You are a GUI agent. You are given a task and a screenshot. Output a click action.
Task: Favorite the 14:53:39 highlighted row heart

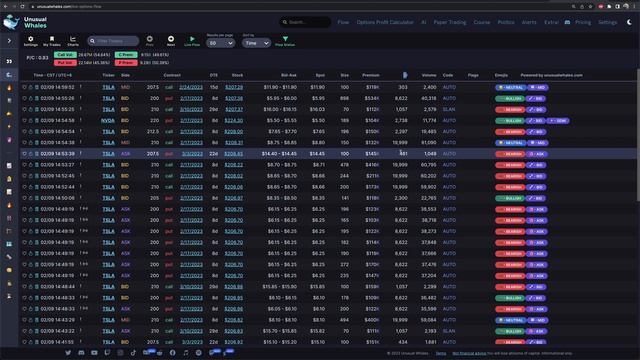[24, 154]
